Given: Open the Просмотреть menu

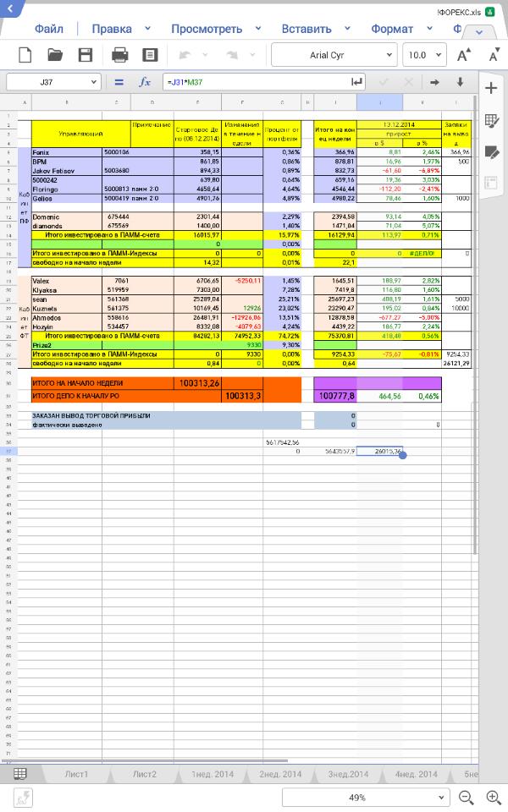Looking at the screenshot, I should point(207,29).
